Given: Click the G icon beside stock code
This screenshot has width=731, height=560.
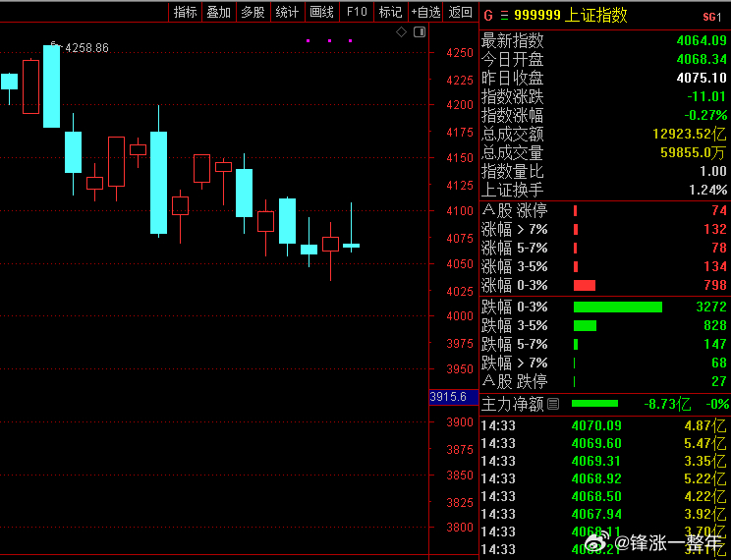Looking at the screenshot, I should click(488, 16).
